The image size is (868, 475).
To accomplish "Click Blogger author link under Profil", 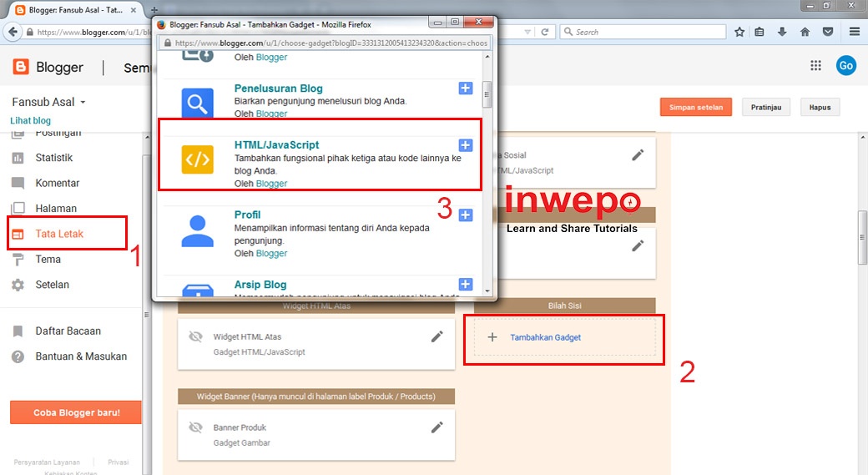I will click(x=271, y=254).
